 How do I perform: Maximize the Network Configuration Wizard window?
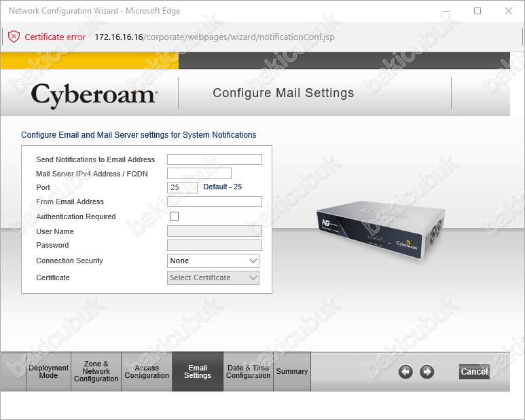click(477, 11)
